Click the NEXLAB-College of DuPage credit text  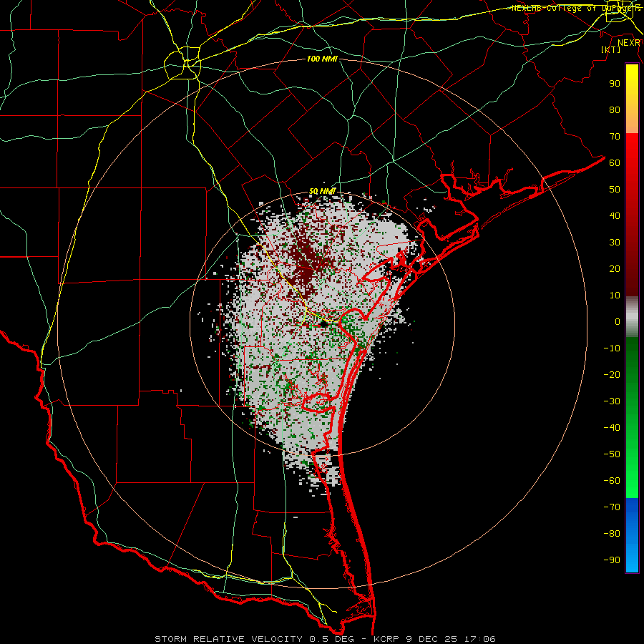[x=576, y=8]
